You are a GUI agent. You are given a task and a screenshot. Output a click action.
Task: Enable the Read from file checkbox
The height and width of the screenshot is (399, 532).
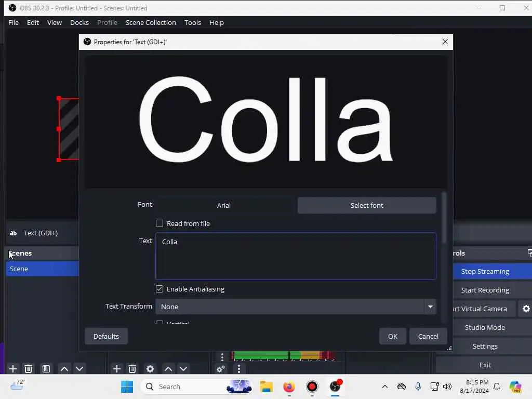pyautogui.click(x=159, y=223)
